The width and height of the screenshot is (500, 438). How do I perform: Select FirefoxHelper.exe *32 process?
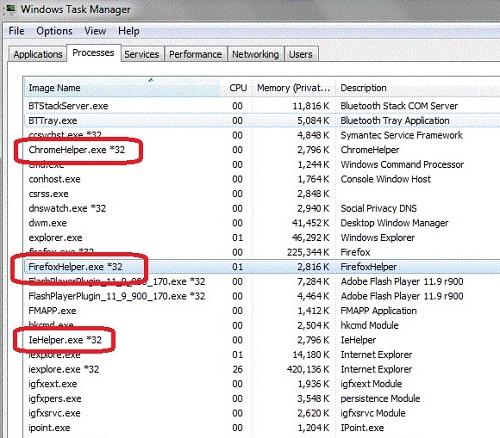pyautogui.click(x=262, y=267)
